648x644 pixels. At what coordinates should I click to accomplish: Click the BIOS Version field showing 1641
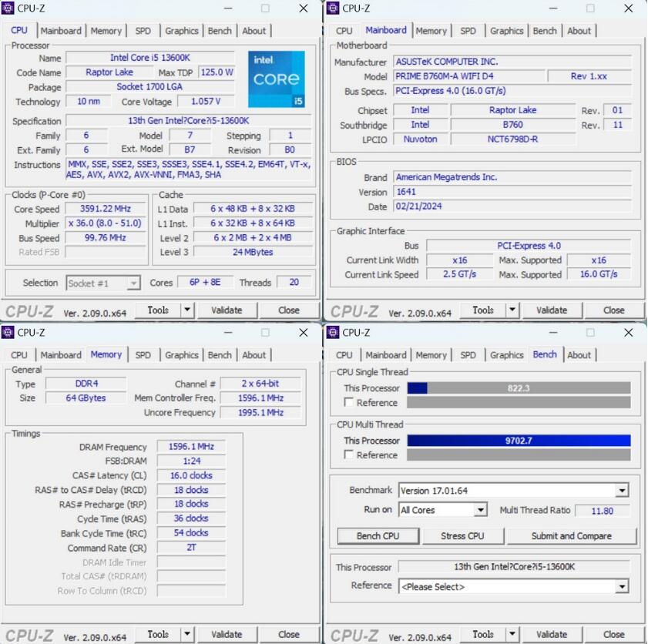[x=512, y=192]
